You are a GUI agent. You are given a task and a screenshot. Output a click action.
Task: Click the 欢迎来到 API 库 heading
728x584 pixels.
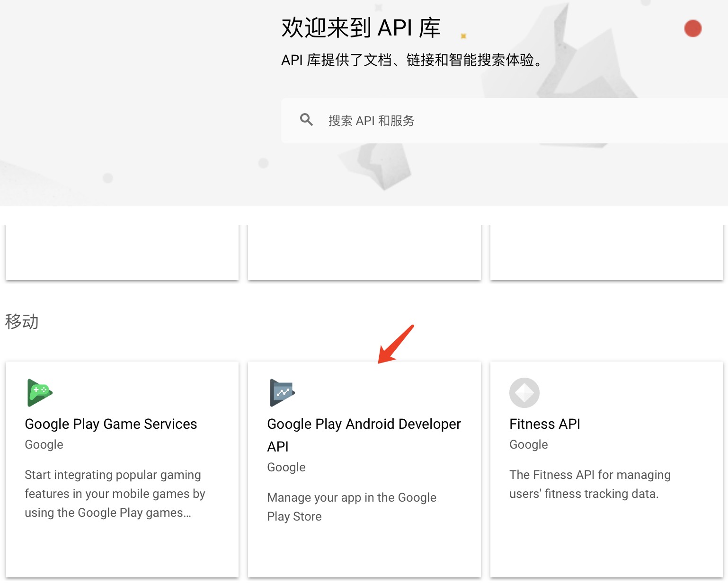point(361,27)
